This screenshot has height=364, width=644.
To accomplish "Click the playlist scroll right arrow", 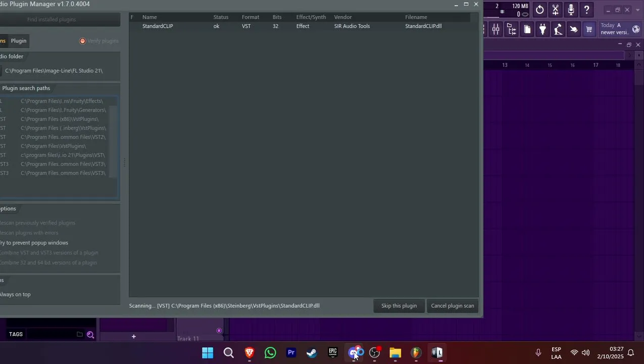I will tap(630, 55).
